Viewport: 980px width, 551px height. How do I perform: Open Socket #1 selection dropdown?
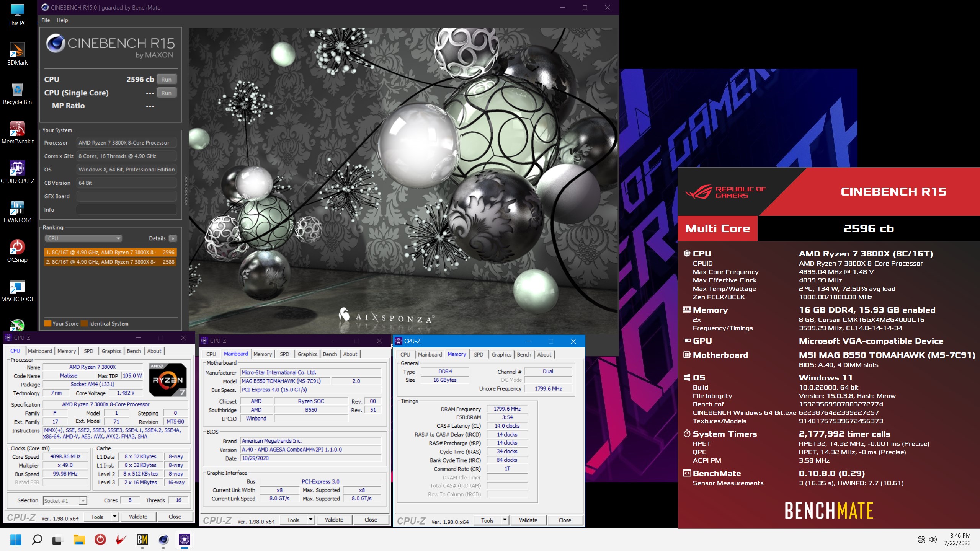click(x=65, y=500)
